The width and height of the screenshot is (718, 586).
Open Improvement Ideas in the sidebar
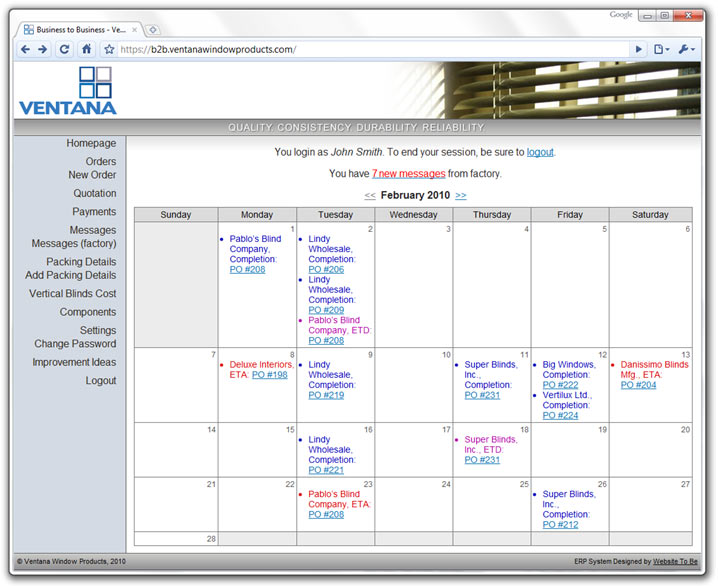[x=74, y=362]
